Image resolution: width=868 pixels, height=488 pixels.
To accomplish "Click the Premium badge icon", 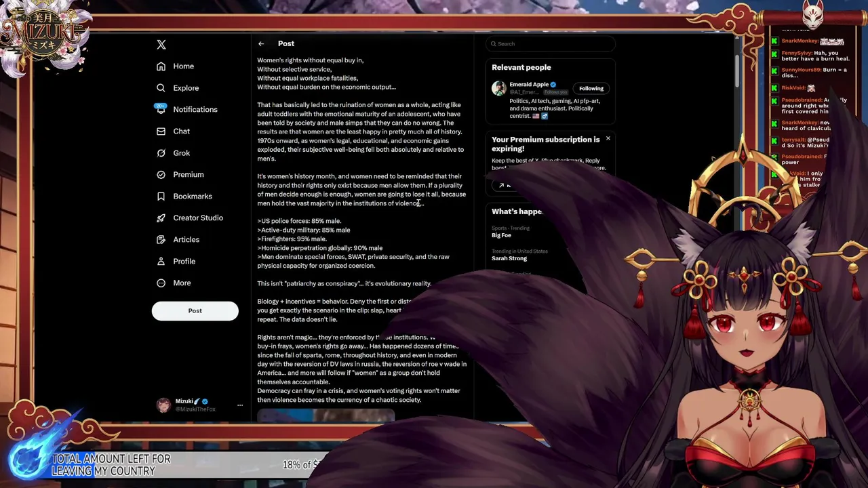I will coord(161,175).
